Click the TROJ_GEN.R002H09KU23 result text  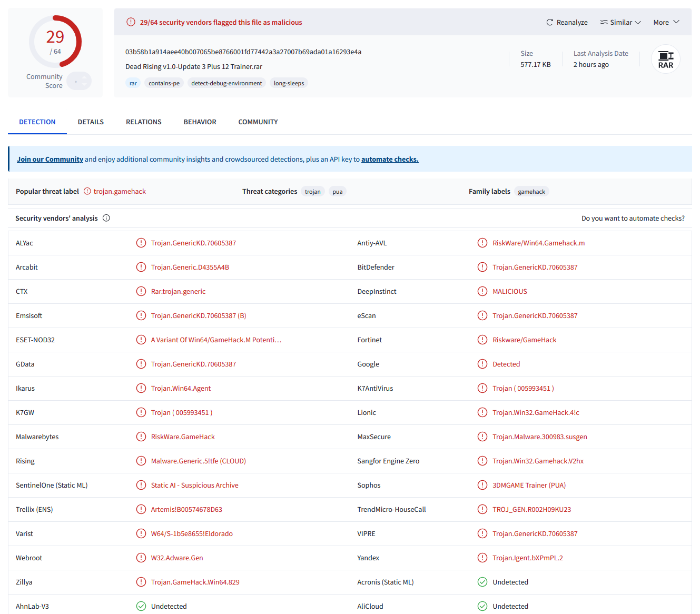532,509
